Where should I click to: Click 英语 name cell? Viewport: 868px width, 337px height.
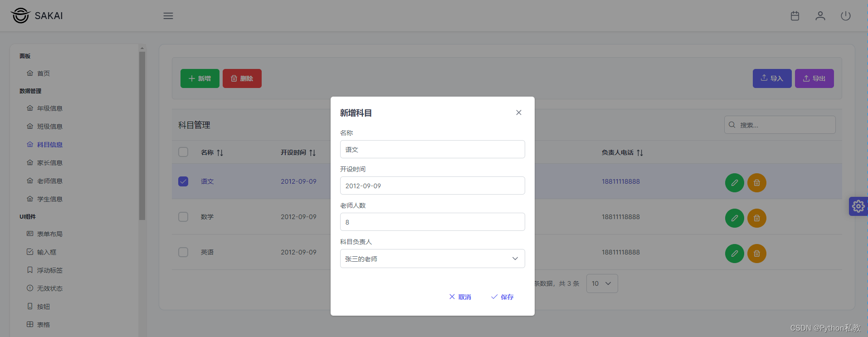tap(207, 252)
